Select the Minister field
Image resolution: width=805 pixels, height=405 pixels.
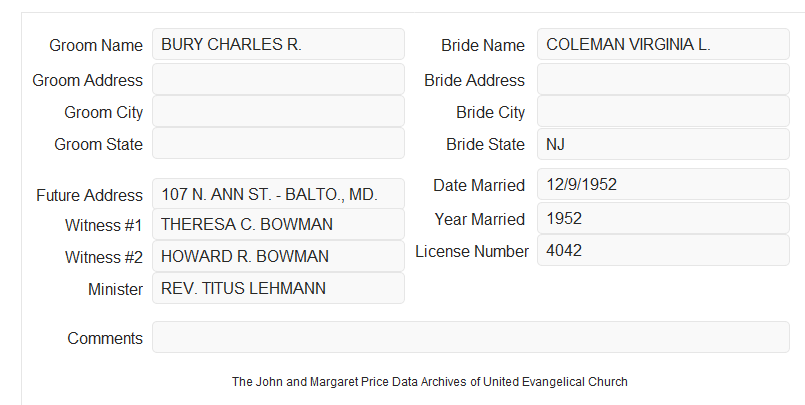(x=278, y=288)
